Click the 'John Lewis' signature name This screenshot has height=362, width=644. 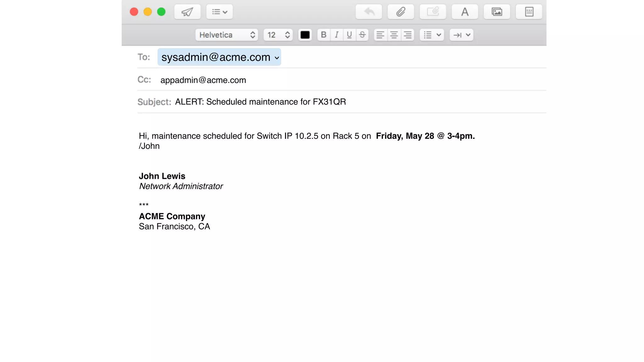tap(162, 176)
